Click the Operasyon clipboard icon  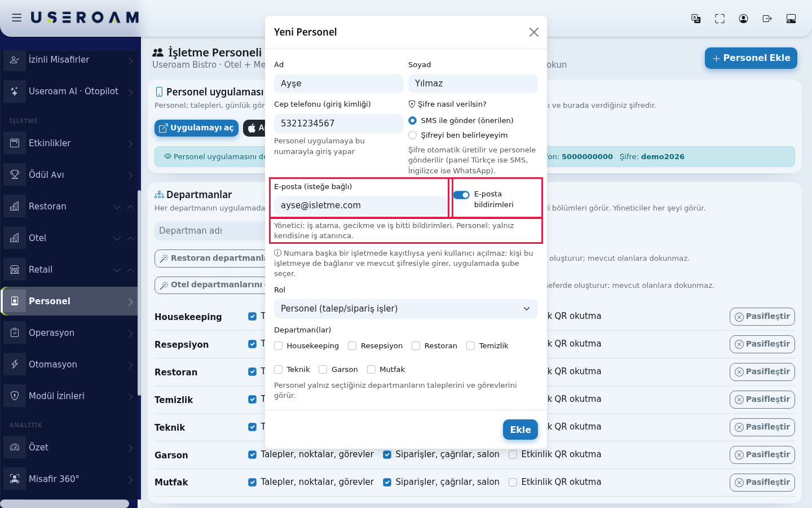(15, 333)
